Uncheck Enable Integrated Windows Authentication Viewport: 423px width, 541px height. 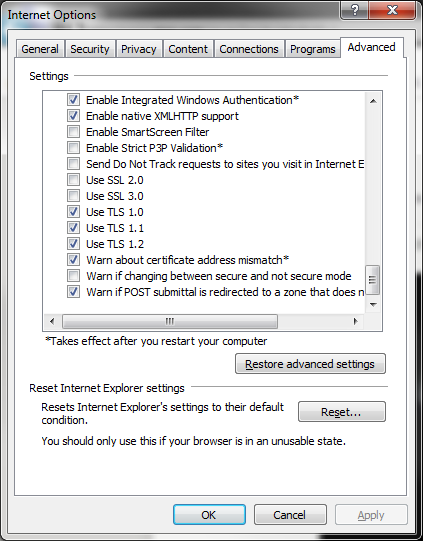click(73, 100)
